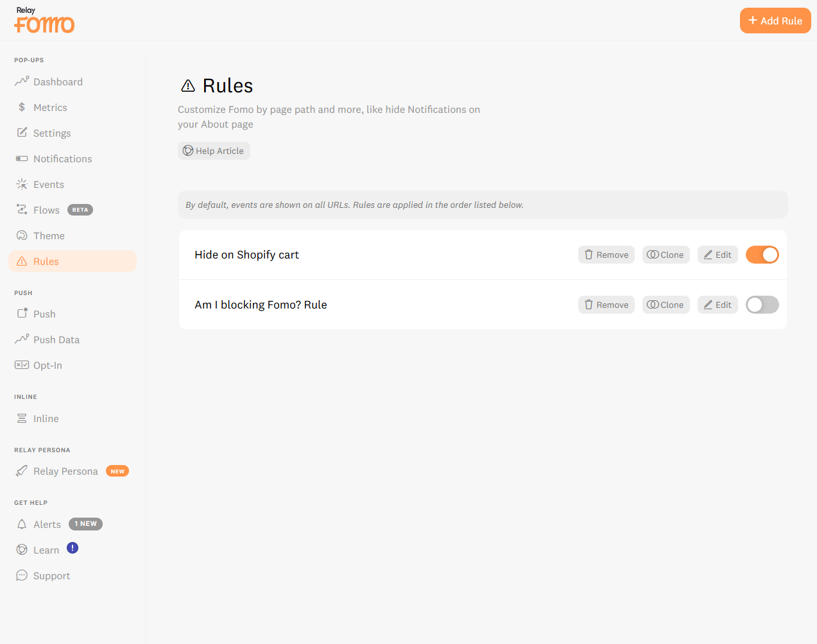Open the Support menu item
Image resolution: width=817 pixels, height=644 pixels.
point(73,575)
